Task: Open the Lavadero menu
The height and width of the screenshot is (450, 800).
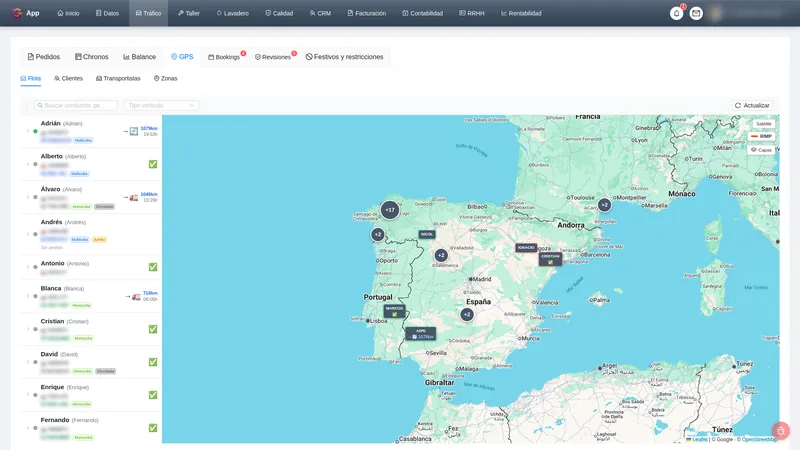Action: (x=233, y=13)
